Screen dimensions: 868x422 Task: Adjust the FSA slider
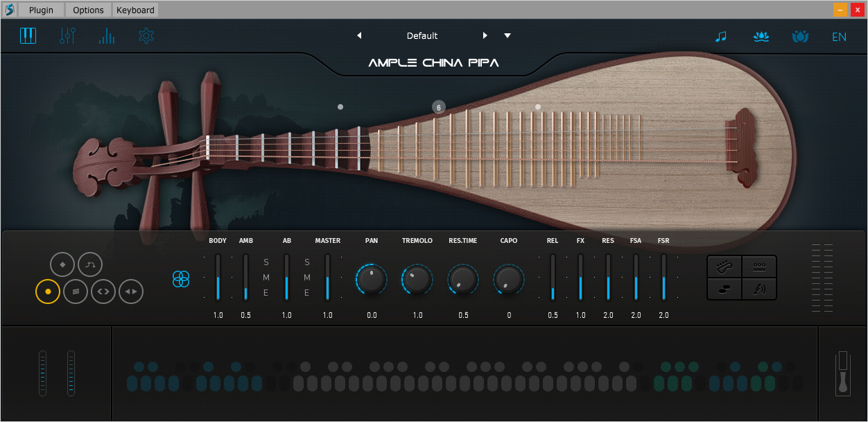636,277
